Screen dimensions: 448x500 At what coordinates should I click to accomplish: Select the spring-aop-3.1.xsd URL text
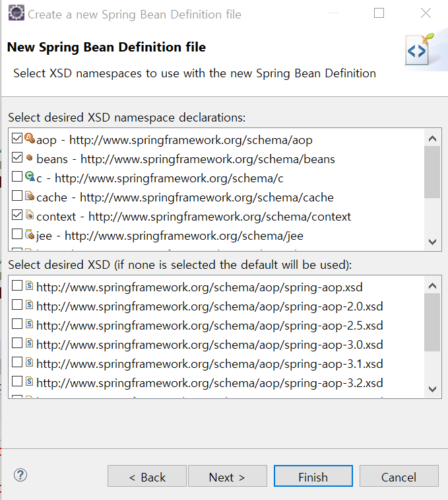pos(210,363)
